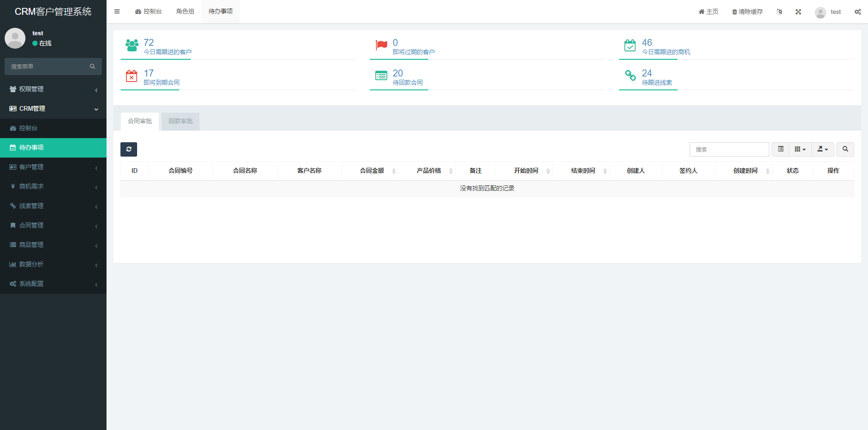
Task: Click the red flag icon
Action: coord(381,45)
